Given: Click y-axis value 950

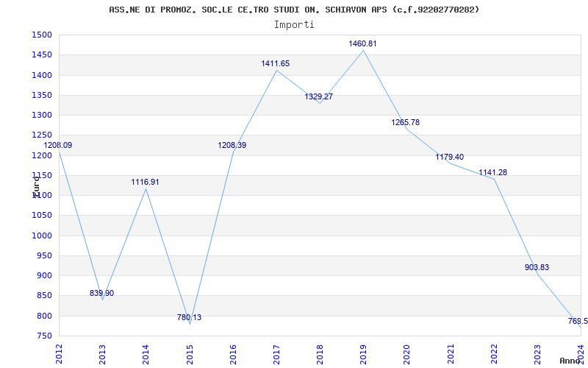Looking at the screenshot, I should [x=44, y=255].
